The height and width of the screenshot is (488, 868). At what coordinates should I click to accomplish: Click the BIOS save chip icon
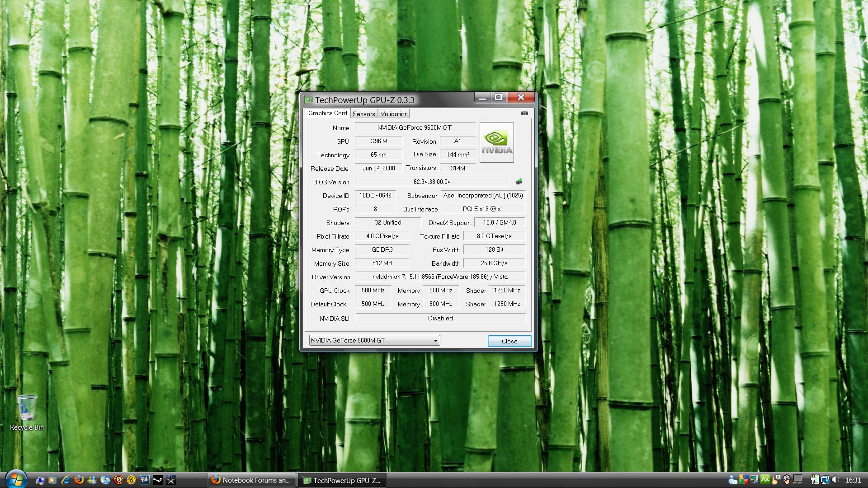coord(519,182)
